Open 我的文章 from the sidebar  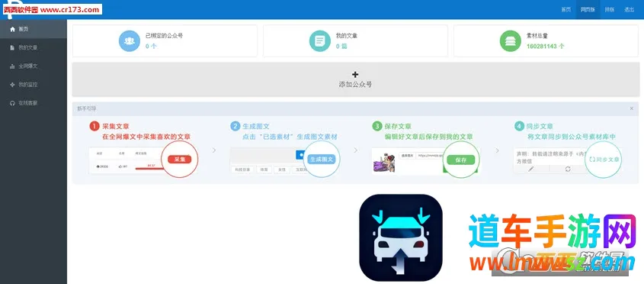(34, 48)
